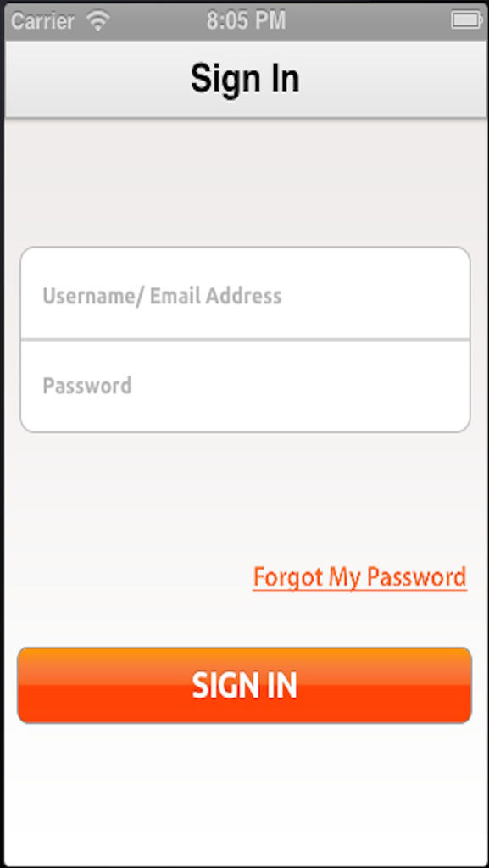Select the Password placeholder text
The image size is (489, 868).
pos(87,386)
